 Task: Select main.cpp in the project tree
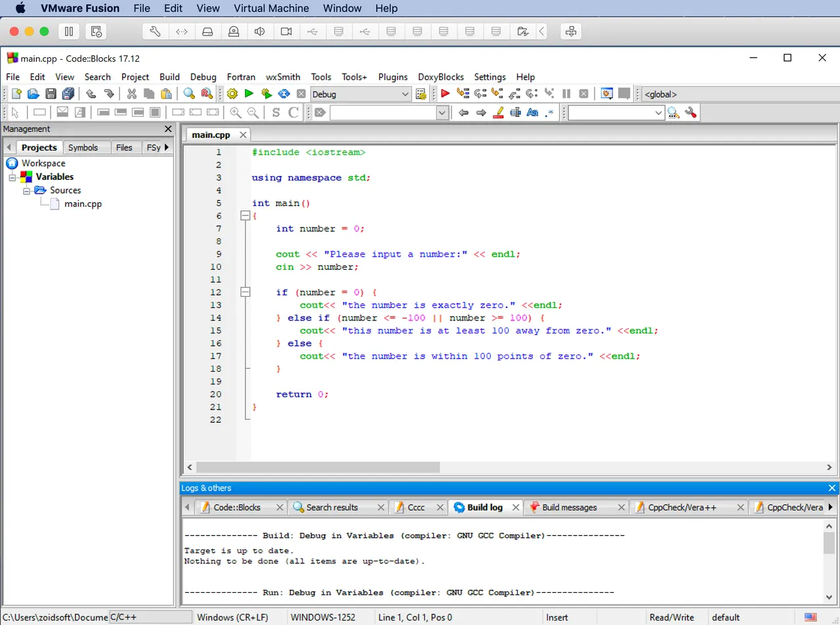coord(83,204)
